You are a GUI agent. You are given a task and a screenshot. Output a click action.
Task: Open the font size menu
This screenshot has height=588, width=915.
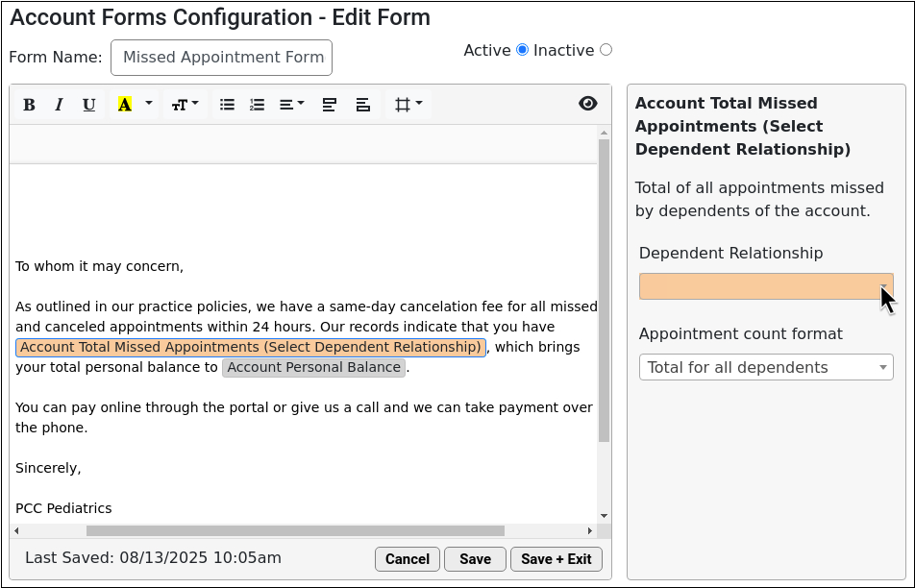[185, 105]
